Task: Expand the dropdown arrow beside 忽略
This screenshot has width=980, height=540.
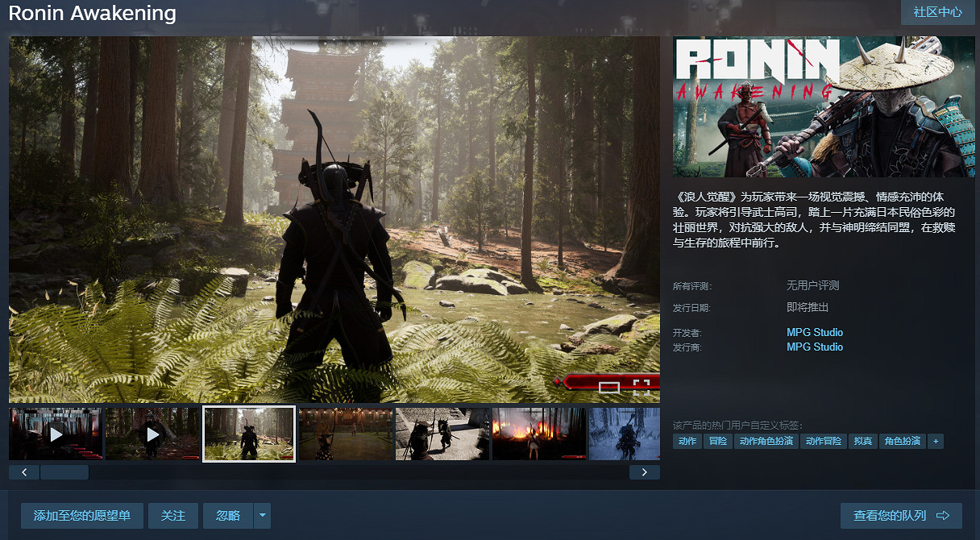Action: [262, 516]
